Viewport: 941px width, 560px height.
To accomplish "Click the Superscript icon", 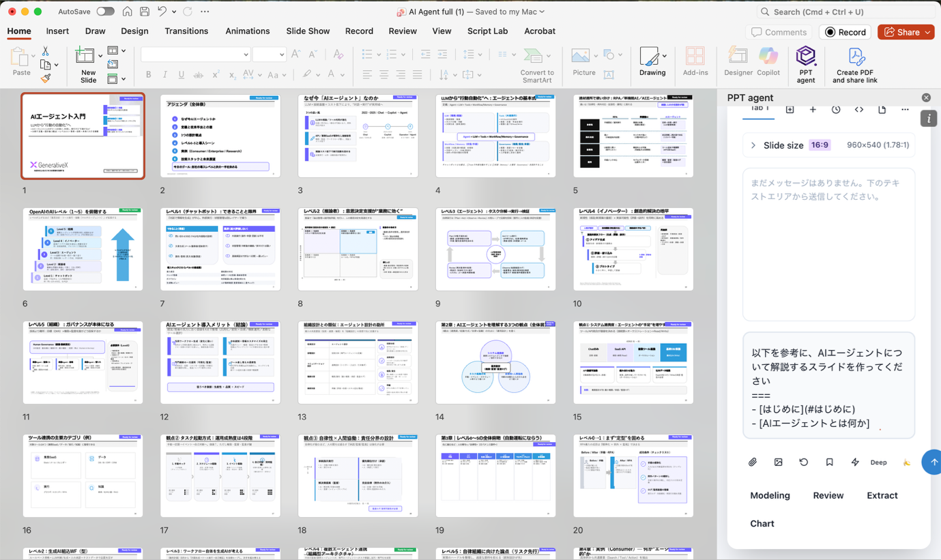I will coord(216,74).
